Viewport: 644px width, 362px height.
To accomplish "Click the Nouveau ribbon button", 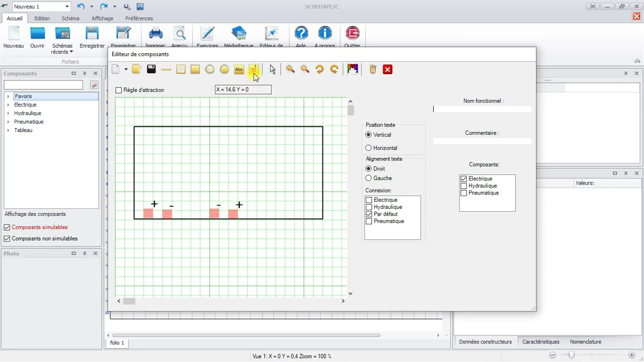I will point(14,38).
